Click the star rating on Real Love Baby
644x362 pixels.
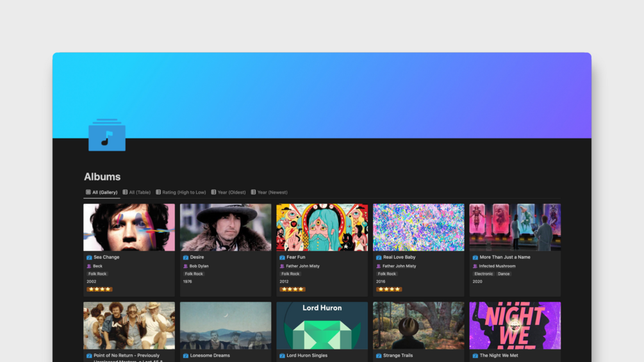click(x=389, y=290)
